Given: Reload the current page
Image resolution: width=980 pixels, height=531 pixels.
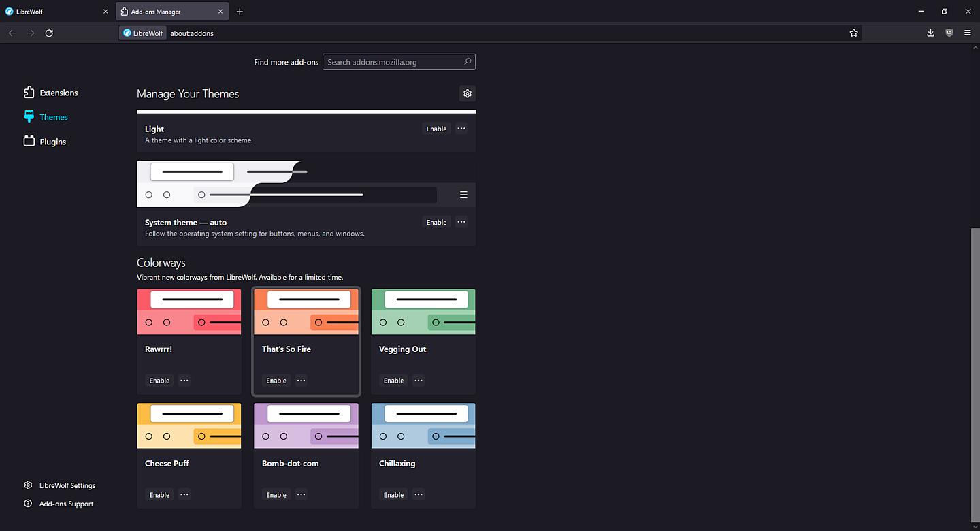Looking at the screenshot, I should (x=49, y=33).
